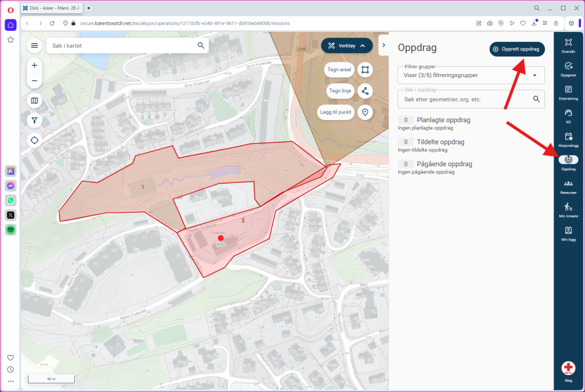Zoom in on the map

[35, 66]
